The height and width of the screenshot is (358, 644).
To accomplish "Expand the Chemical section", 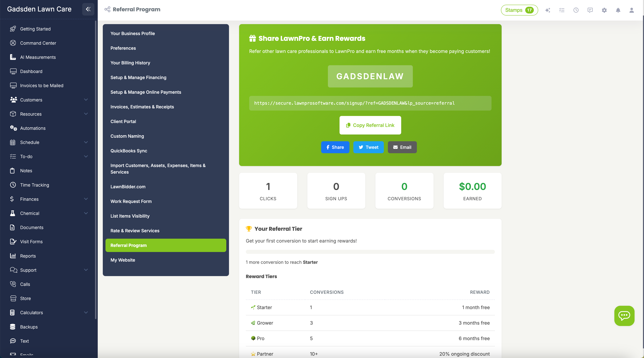I will click(x=86, y=213).
